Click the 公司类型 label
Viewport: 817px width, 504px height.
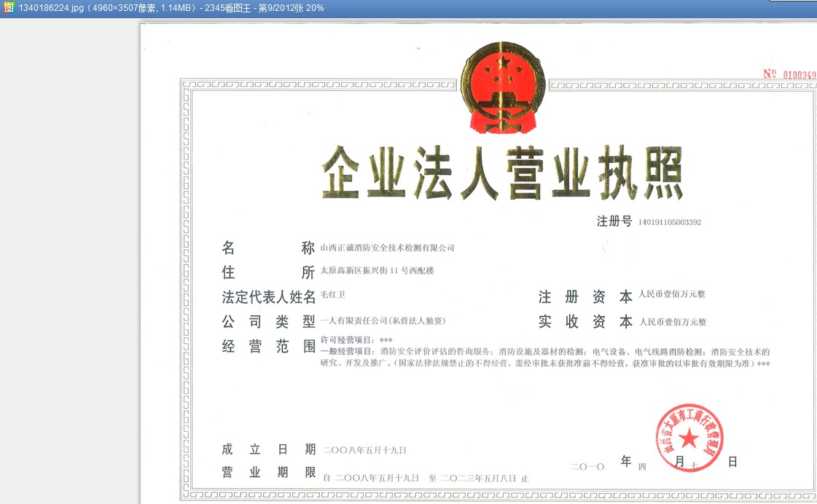(x=269, y=322)
